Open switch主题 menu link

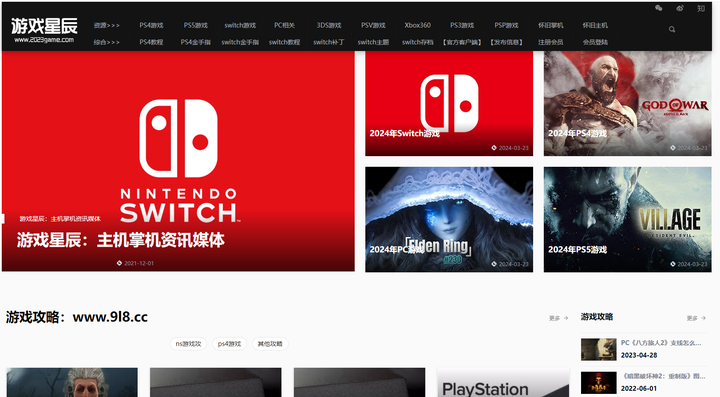(373, 42)
